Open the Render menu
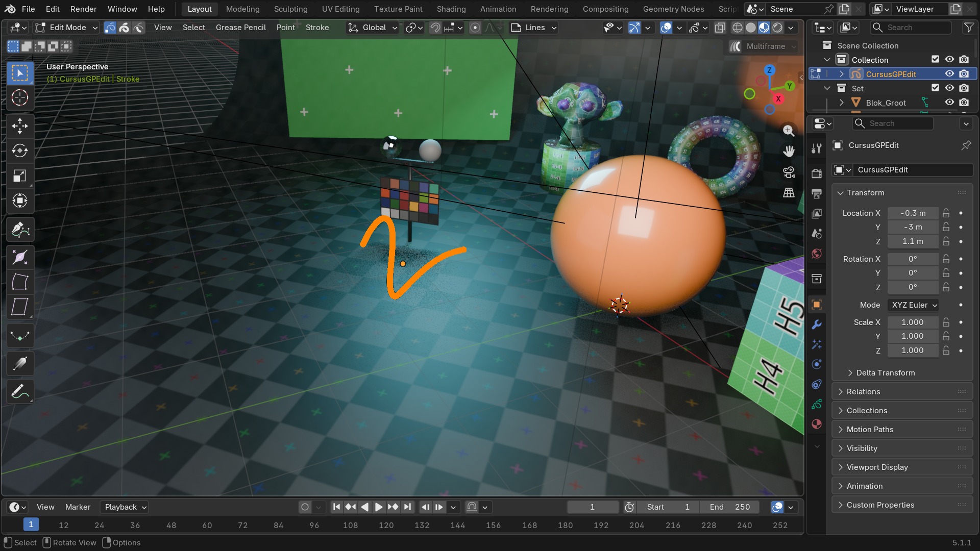Screen dimensions: 980x551 83,9
